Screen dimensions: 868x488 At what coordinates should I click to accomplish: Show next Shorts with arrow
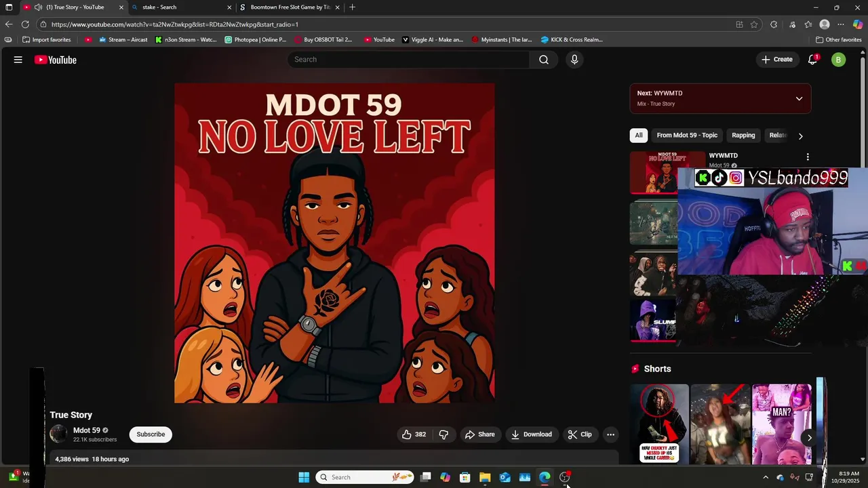coord(809,438)
